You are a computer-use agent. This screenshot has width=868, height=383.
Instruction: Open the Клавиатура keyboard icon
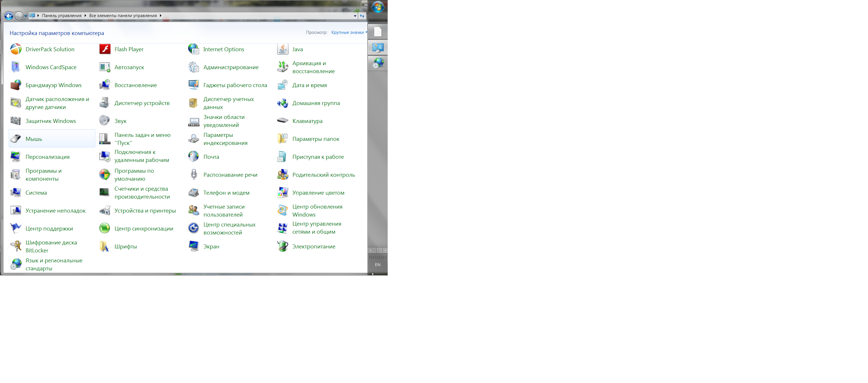pos(283,121)
